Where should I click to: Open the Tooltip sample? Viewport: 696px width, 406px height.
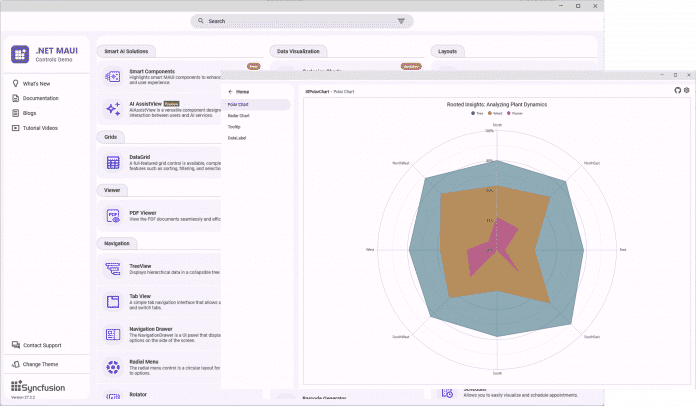coord(234,127)
